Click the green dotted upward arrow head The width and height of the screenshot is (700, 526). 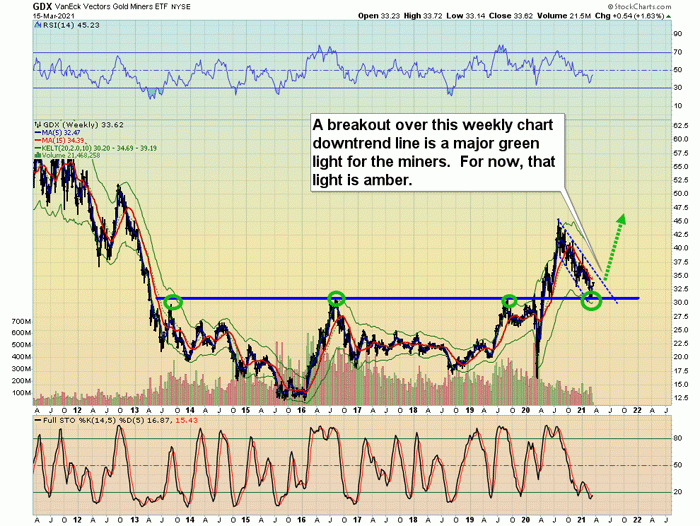(621, 219)
